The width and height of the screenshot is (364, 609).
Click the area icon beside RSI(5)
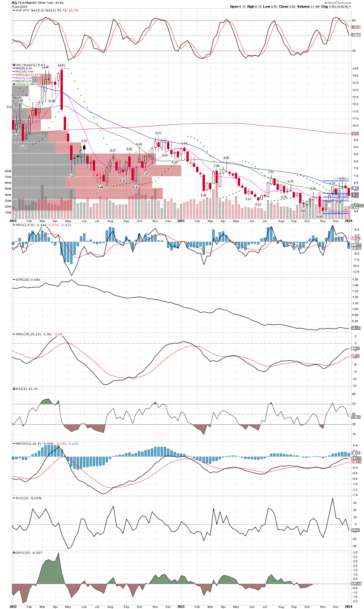coord(14,389)
